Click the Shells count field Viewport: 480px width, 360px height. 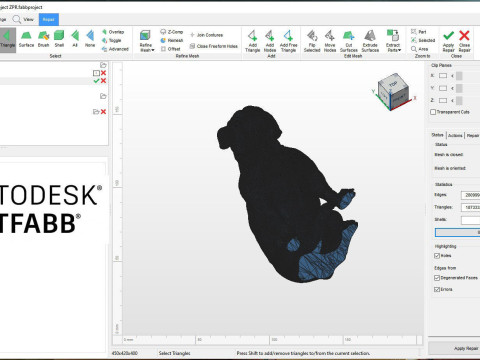coord(471,220)
